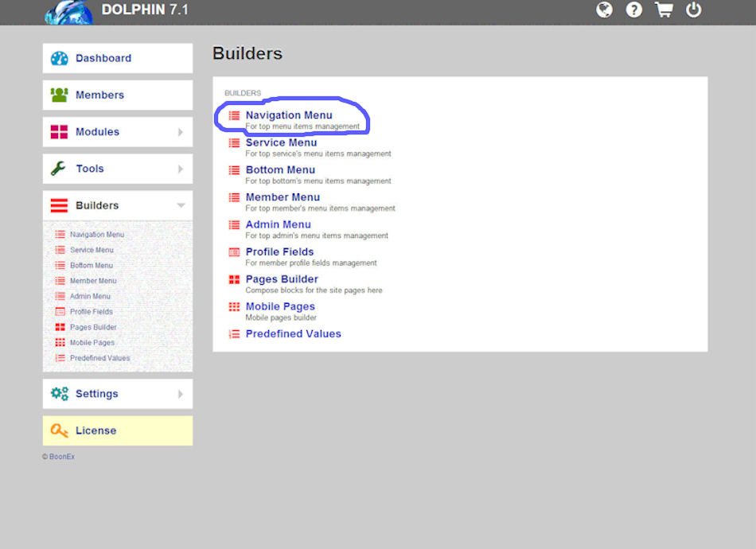This screenshot has width=756, height=549.
Task: Open Mobile Pages link in main panel
Action: (x=280, y=306)
